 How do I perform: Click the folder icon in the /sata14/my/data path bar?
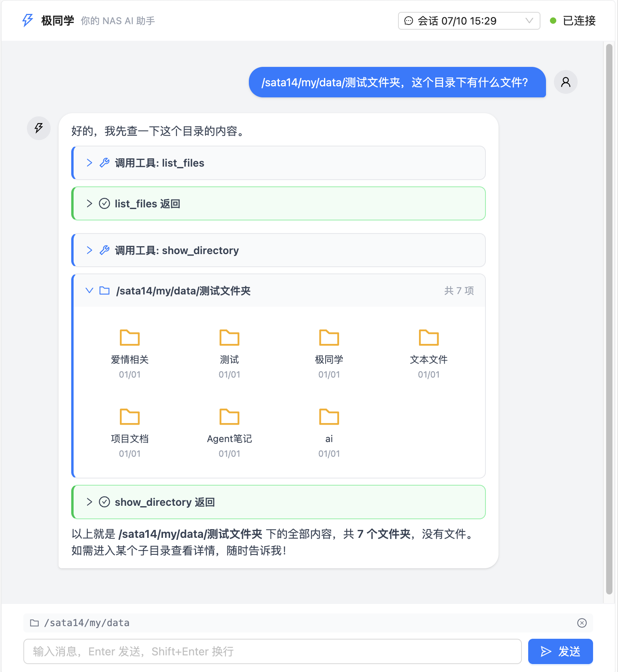click(34, 623)
